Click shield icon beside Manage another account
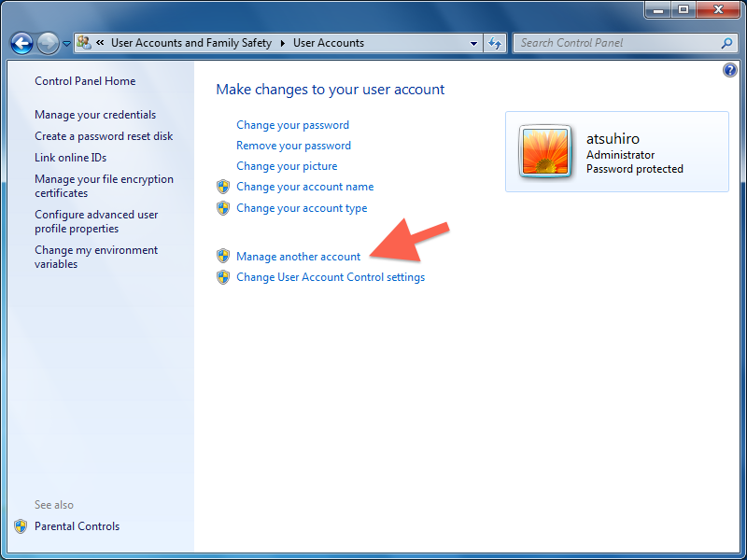The width and height of the screenshot is (747, 560). point(223,256)
